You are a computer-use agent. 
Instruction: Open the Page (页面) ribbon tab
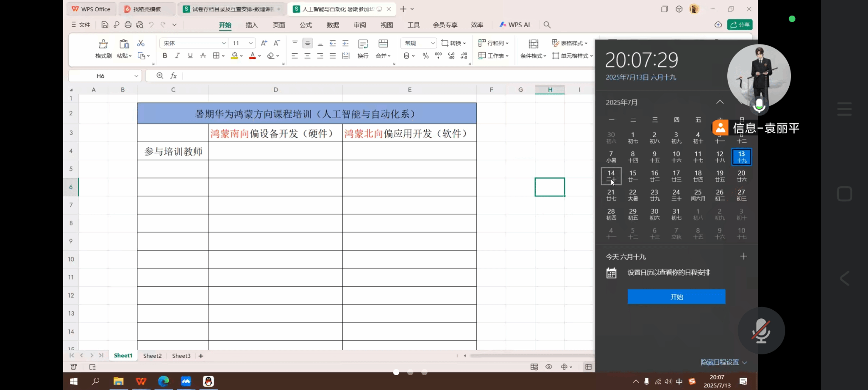tap(279, 25)
